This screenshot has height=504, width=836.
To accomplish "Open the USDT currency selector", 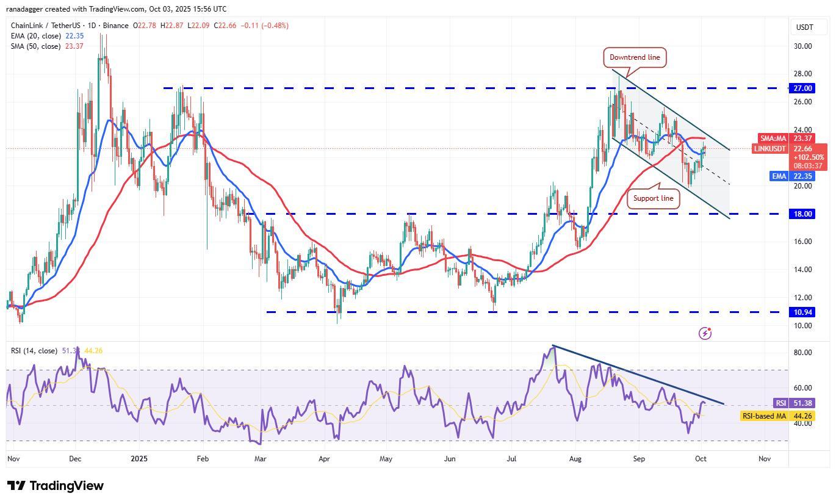I will pyautogui.click(x=804, y=27).
